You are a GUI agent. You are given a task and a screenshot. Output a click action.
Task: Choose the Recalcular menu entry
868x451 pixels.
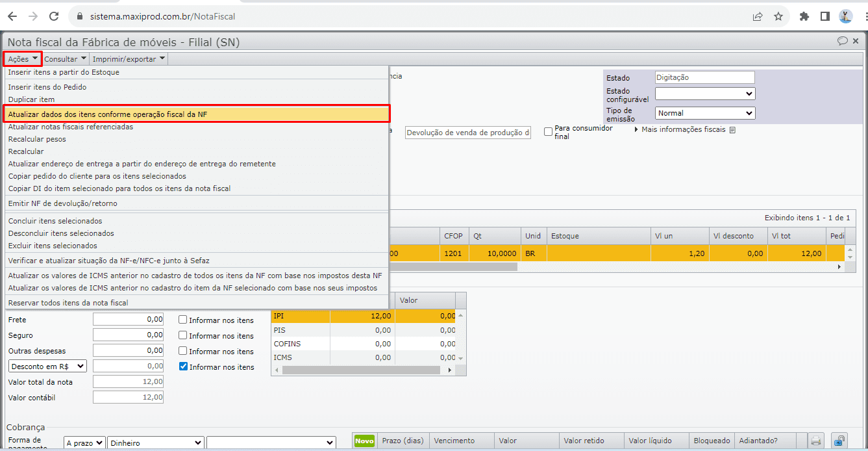tap(196, 151)
